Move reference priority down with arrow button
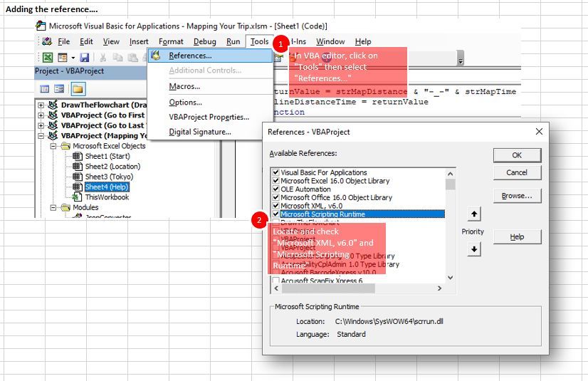Image resolution: width=588 pixels, height=381 pixels. [474, 249]
